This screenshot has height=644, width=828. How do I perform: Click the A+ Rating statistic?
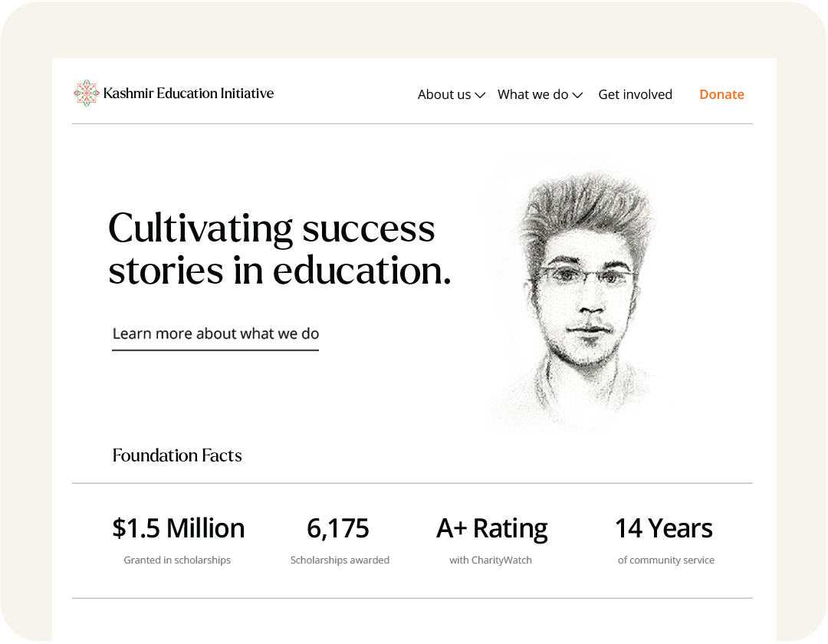pyautogui.click(x=491, y=528)
